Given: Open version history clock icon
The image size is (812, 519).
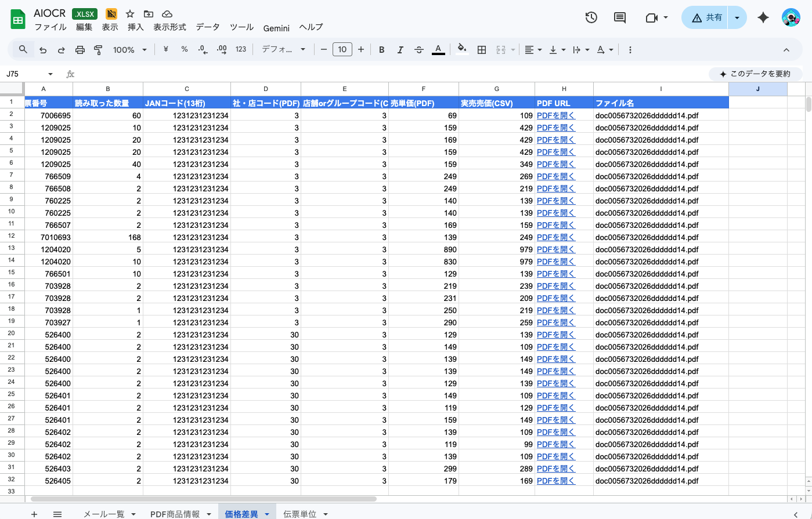Looking at the screenshot, I should click(591, 18).
